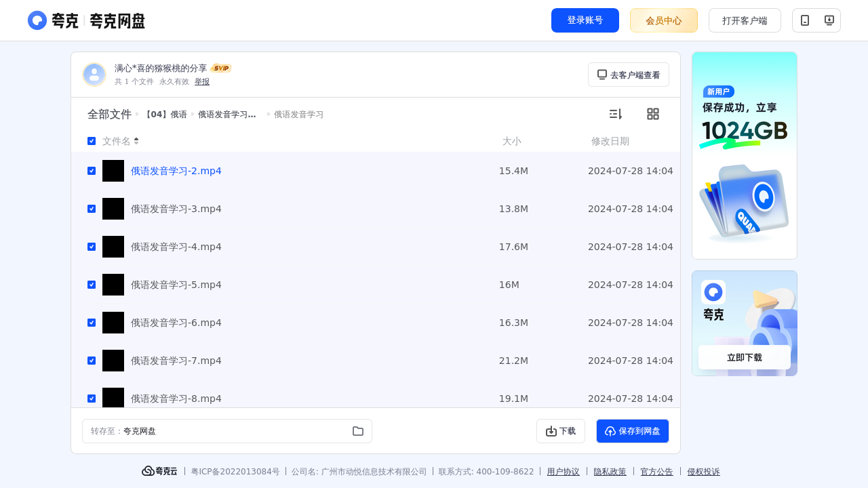868x488 pixels.
Task: Click current folder 俄语发音学习 breadcrumb
Action: click(x=298, y=115)
